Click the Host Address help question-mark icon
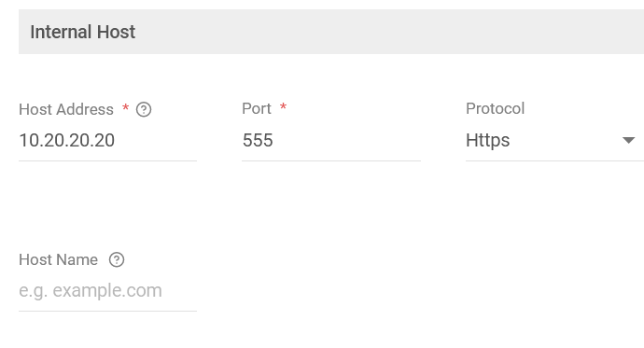 click(x=144, y=109)
